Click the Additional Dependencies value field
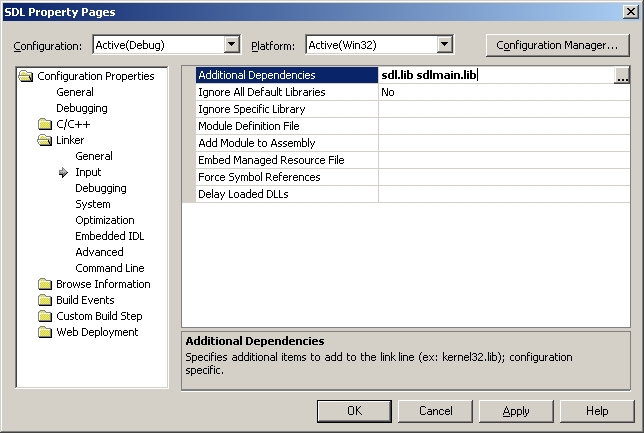 pos(496,75)
